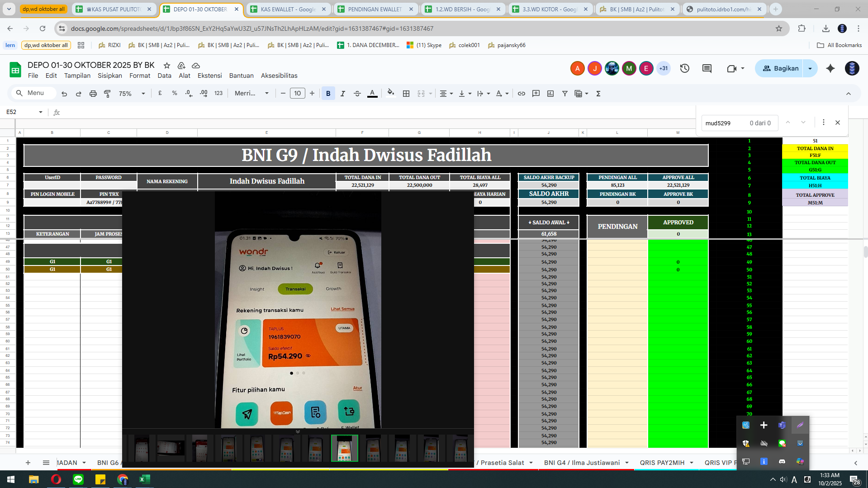This screenshot has height=488, width=868.
Task: Open the colek001 bookmark
Action: pos(465,45)
